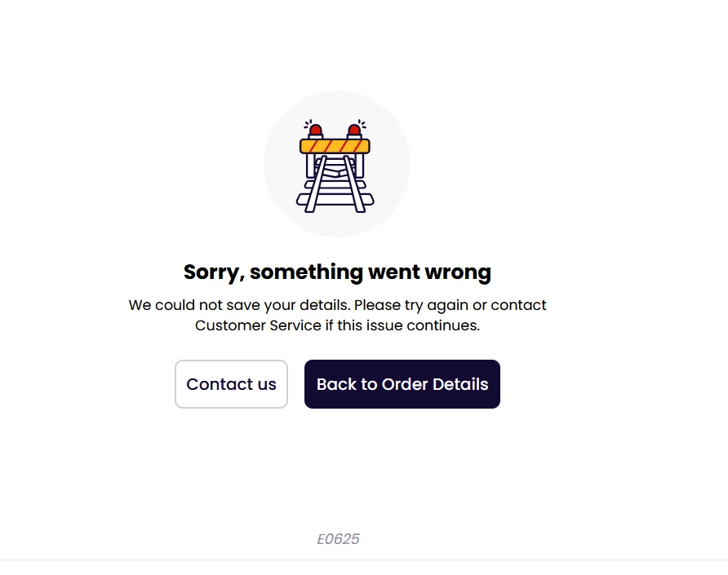Click the word Sorry in heading

coord(214,272)
